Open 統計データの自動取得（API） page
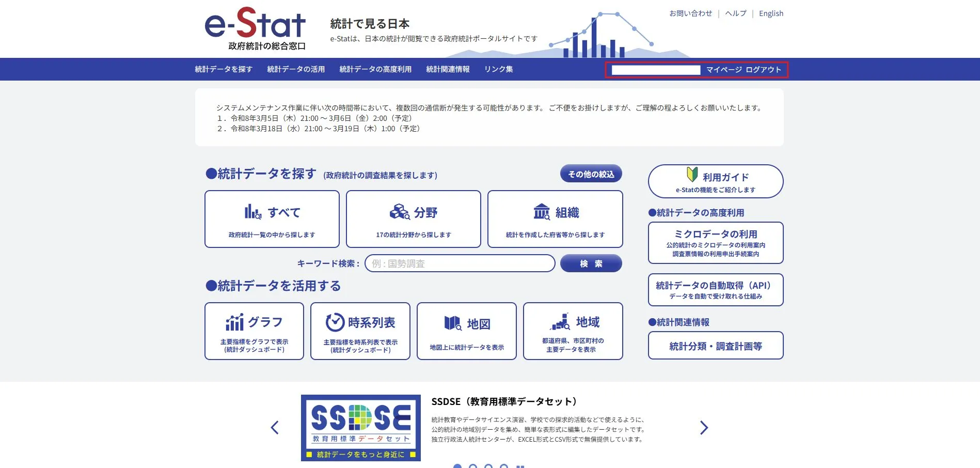The image size is (980, 468). (x=716, y=290)
